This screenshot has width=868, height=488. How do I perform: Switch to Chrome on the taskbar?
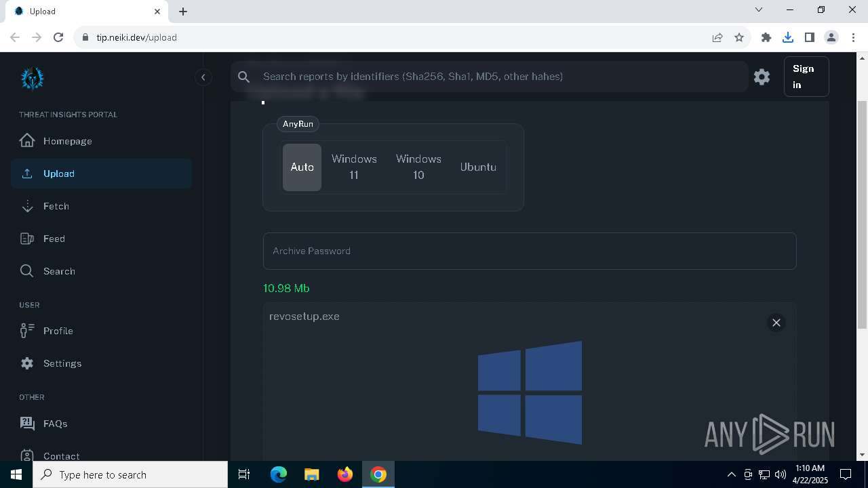(x=378, y=474)
